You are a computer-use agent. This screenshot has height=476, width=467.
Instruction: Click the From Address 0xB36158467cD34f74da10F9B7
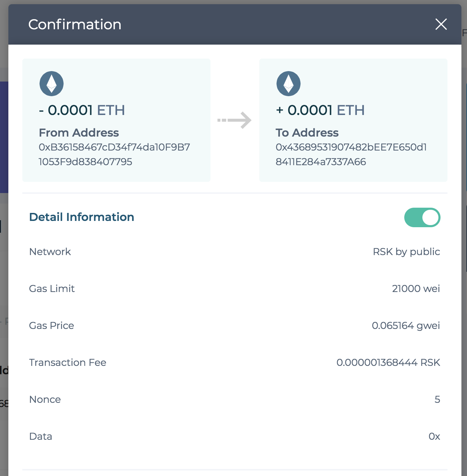(114, 154)
